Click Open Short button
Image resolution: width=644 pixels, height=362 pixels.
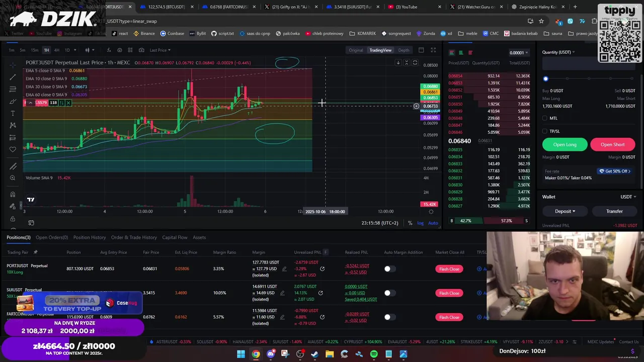tap(612, 144)
